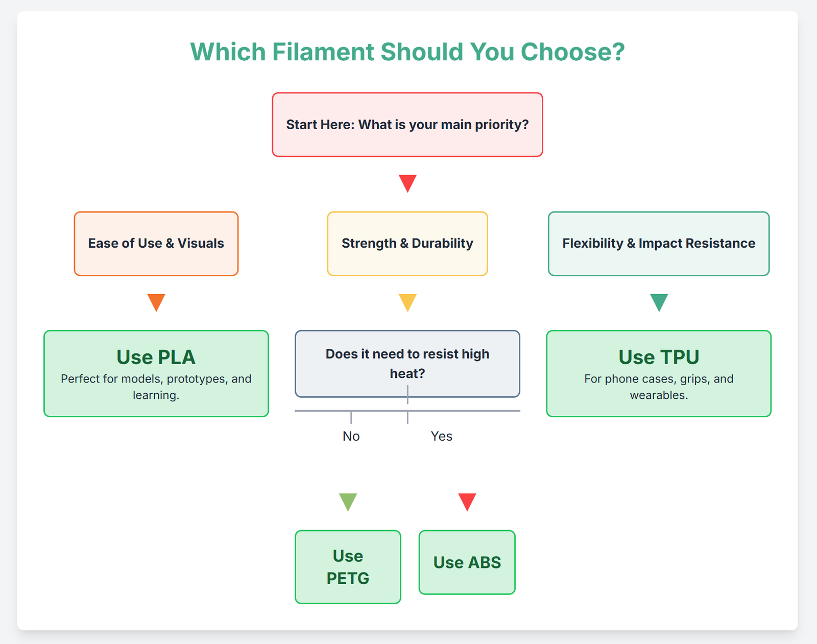Click the teal arrow under Flexibility box
This screenshot has width=817, height=644.
[x=659, y=302]
